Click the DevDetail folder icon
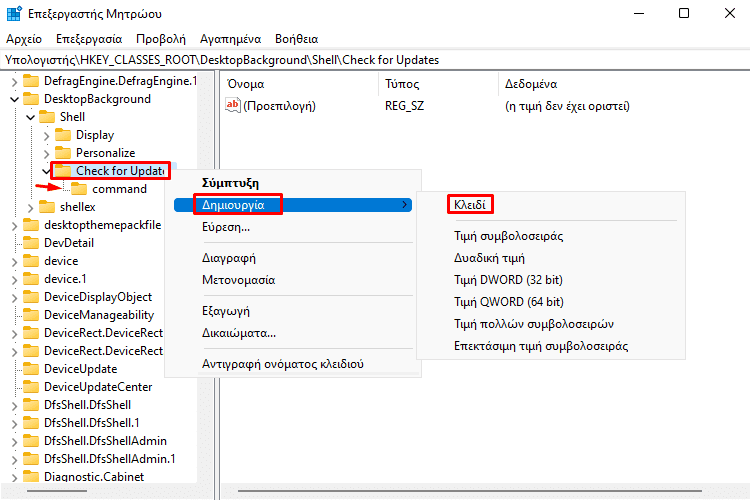The height and width of the screenshot is (500, 750). tap(31, 243)
